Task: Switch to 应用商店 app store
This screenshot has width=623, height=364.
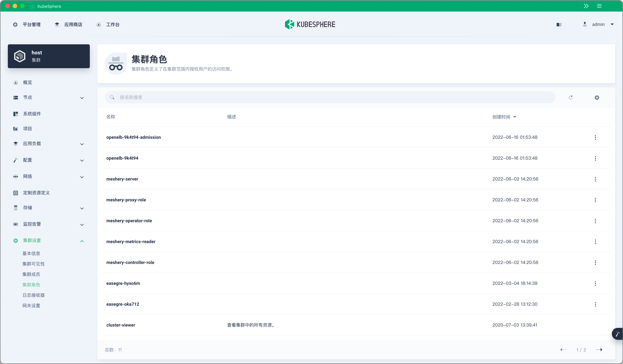Action: pyautogui.click(x=73, y=24)
